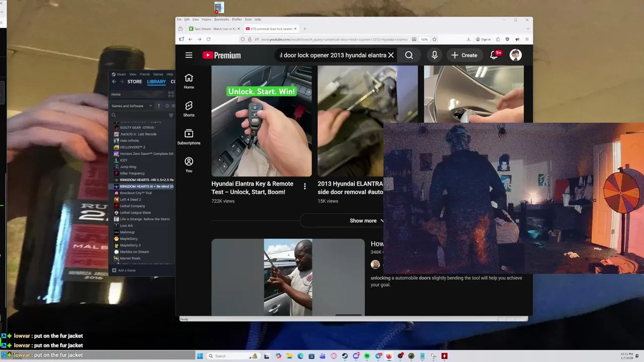Go back in Firefox navigation
This screenshot has width=644, height=362.
tap(190, 39)
